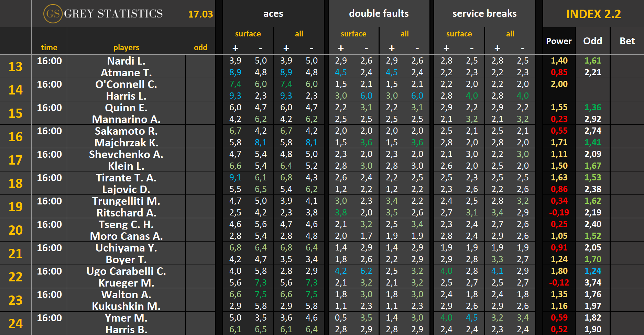Select match row number 22
The height and width of the screenshot is (335, 644).
click(x=15, y=277)
